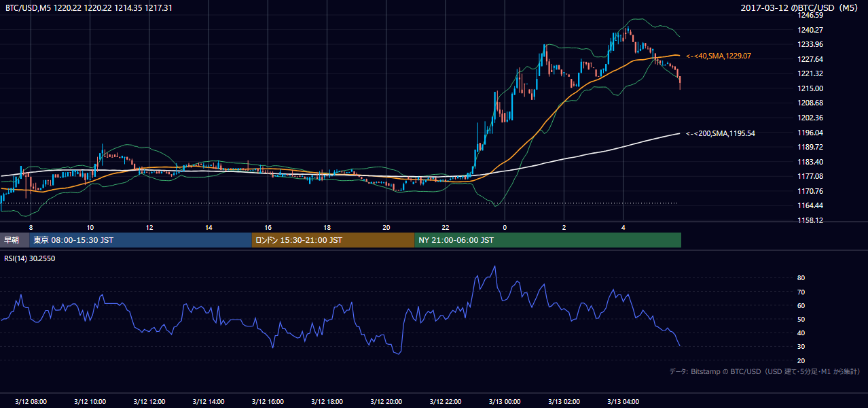Select the 40 SMA label showing 1229.07
This screenshot has width=868, height=408.
pyautogui.click(x=719, y=56)
